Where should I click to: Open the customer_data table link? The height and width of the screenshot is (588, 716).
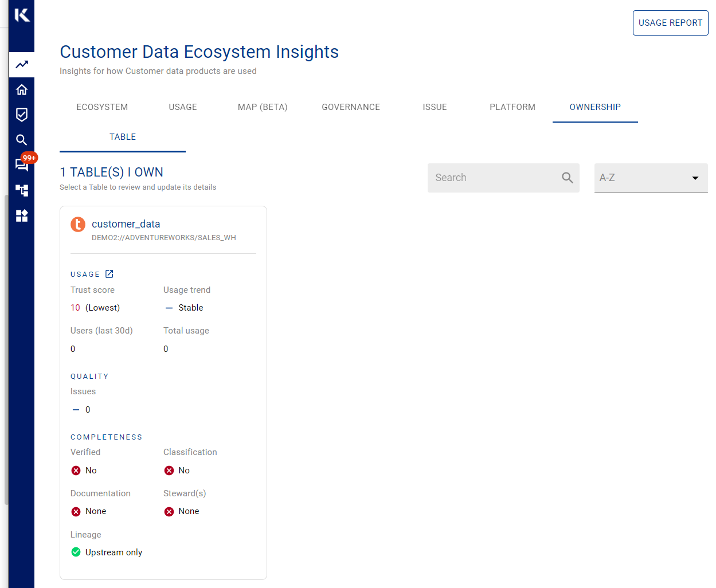(126, 224)
